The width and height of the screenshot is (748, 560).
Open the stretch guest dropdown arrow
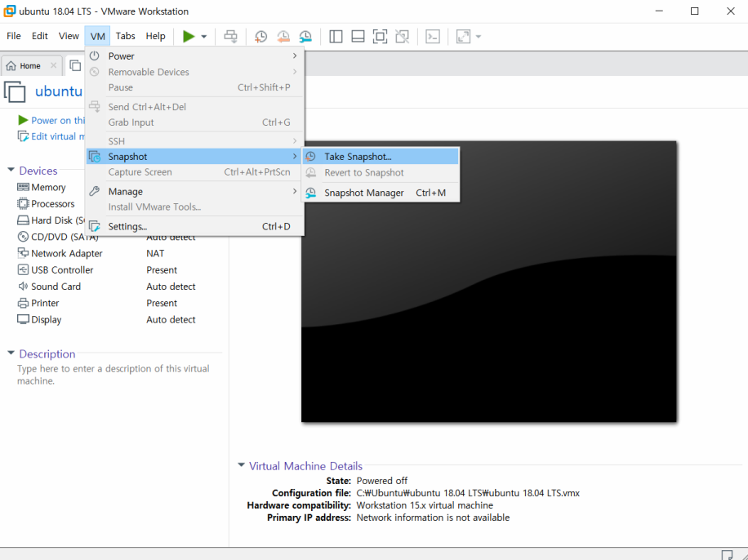click(478, 37)
